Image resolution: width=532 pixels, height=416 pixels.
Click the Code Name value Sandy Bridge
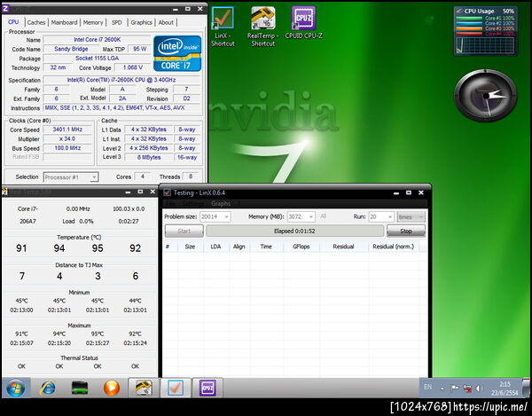click(x=71, y=49)
